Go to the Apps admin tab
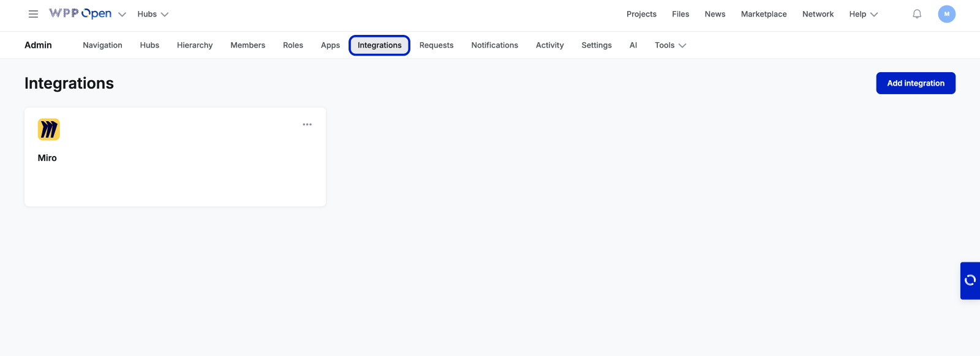The width and height of the screenshot is (980, 356). [330, 45]
